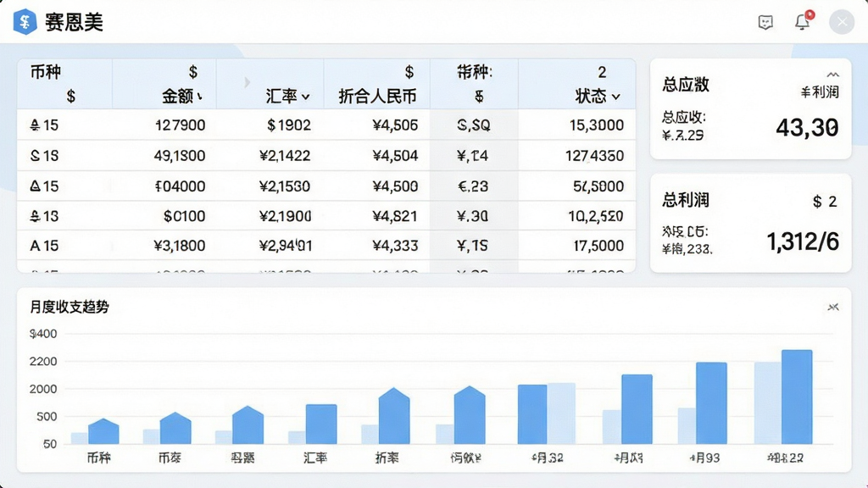Select the ¥4,500 cell
Screen dimensions: 868x488
(x=395, y=186)
